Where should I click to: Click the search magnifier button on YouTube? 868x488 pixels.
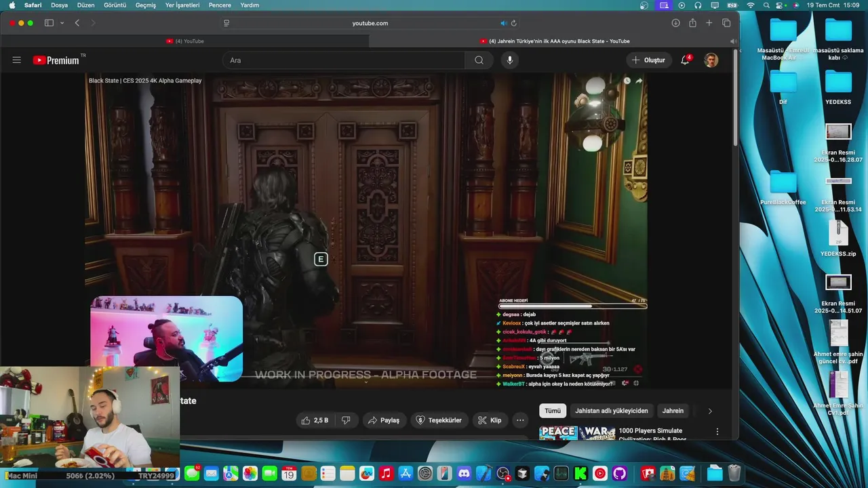tap(479, 60)
